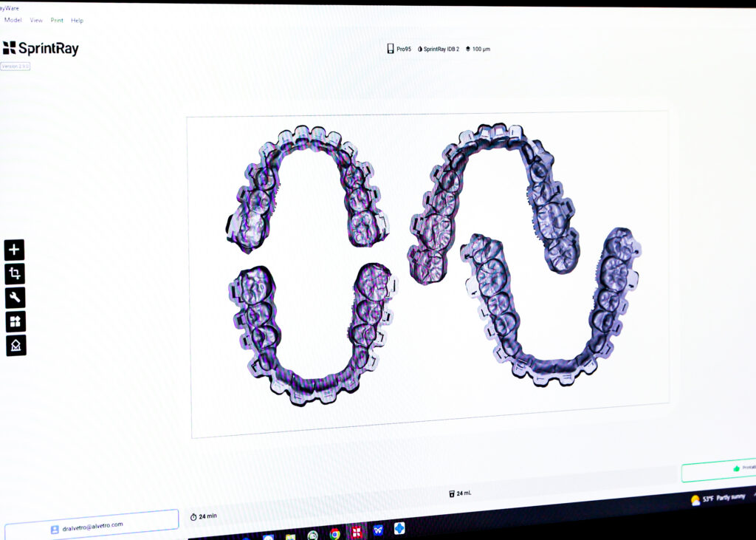This screenshot has width=756, height=540.
Task: Click the auto-layout arrange icon
Action: pyautogui.click(x=16, y=321)
